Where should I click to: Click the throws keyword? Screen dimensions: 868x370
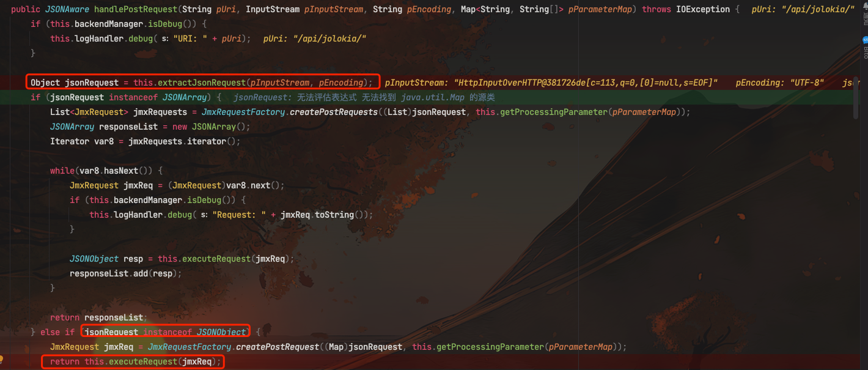[x=657, y=9]
